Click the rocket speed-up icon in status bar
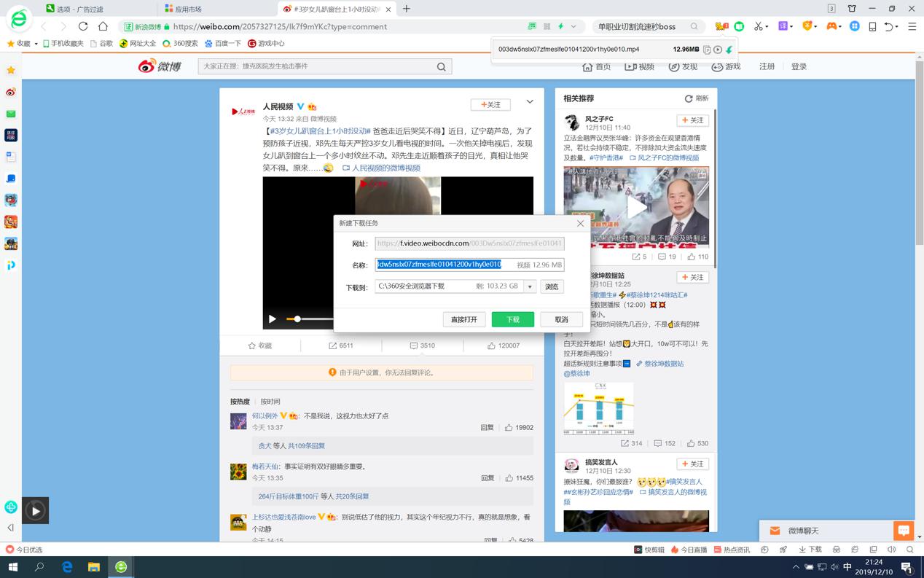The width and height of the screenshot is (924, 578). [783, 550]
